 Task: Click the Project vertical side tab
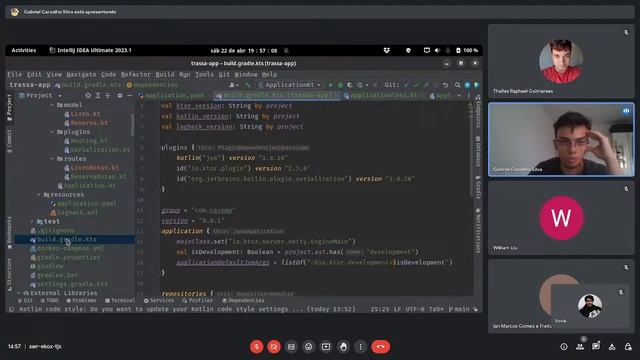9,108
